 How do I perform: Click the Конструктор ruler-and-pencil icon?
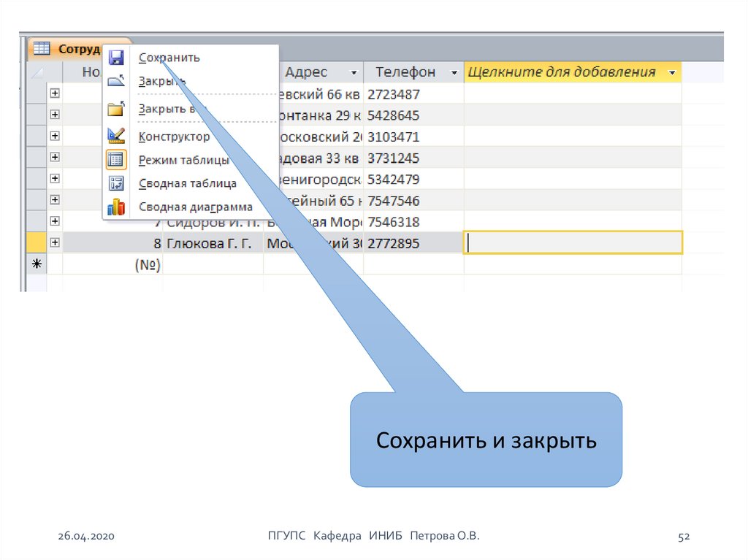(x=116, y=136)
